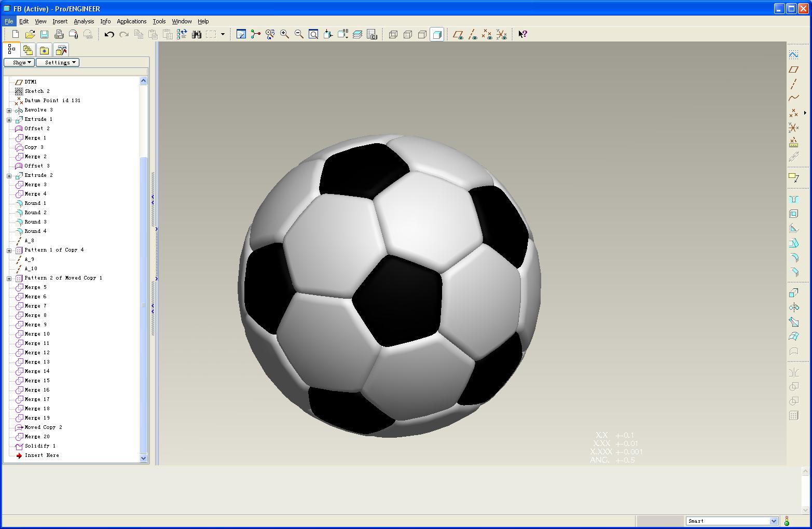Select the Sketch tool in right toolbar
The width and height of the screenshot is (812, 529).
793,54
